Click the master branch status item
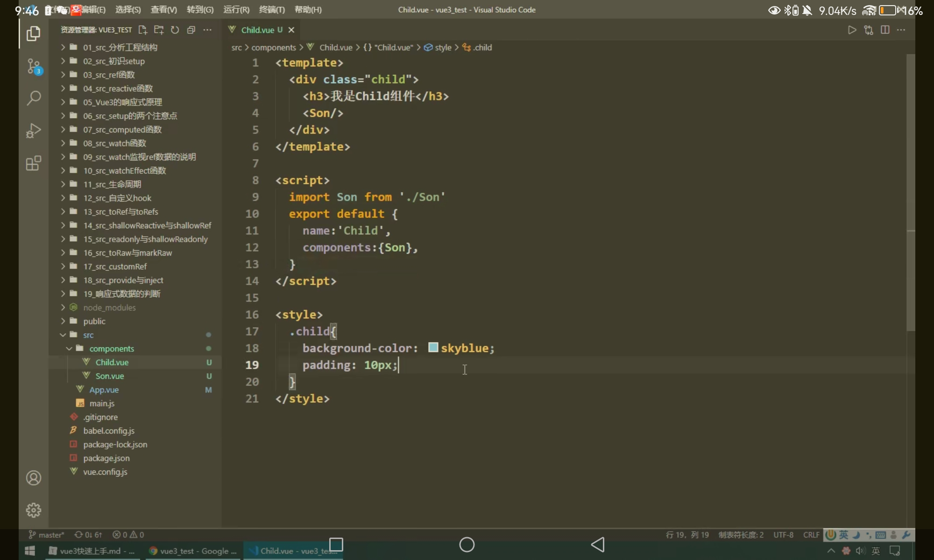Image resolution: width=934 pixels, height=560 pixels. (47, 535)
